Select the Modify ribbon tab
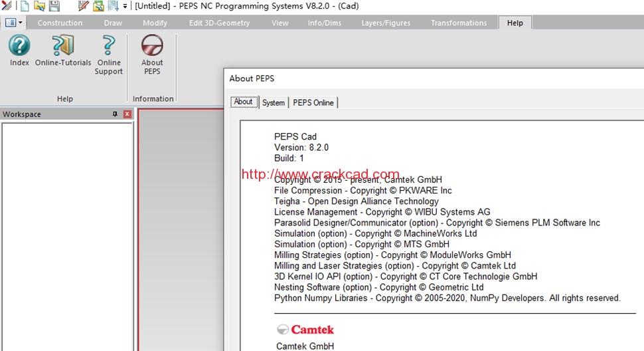The width and height of the screenshot is (644, 351). [155, 23]
